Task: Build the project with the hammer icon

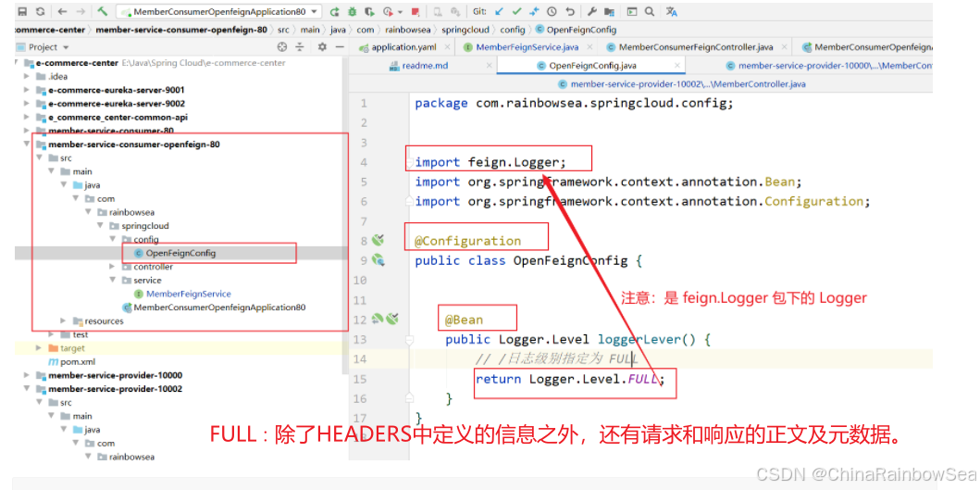Action: pyautogui.click(x=103, y=11)
